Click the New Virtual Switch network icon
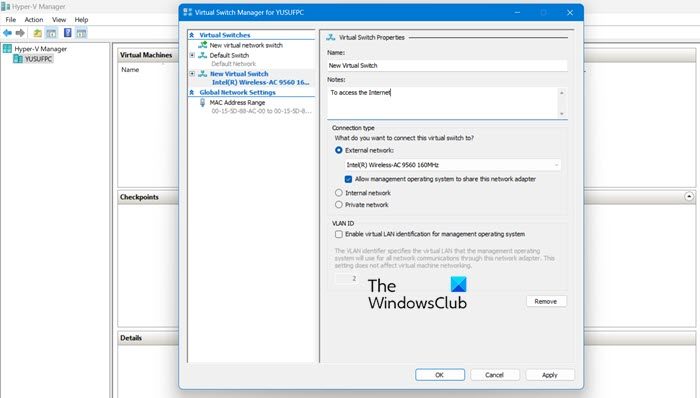This screenshot has height=398, width=700. click(x=202, y=74)
